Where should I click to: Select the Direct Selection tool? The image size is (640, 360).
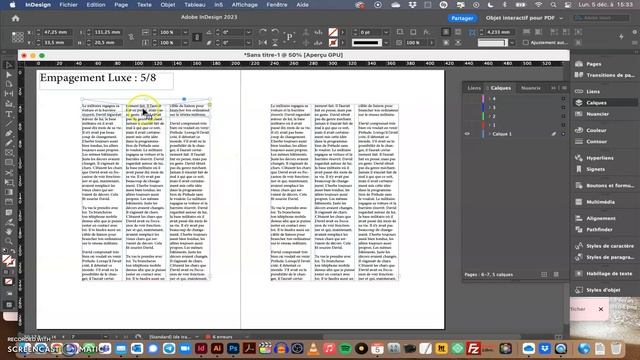point(9,75)
